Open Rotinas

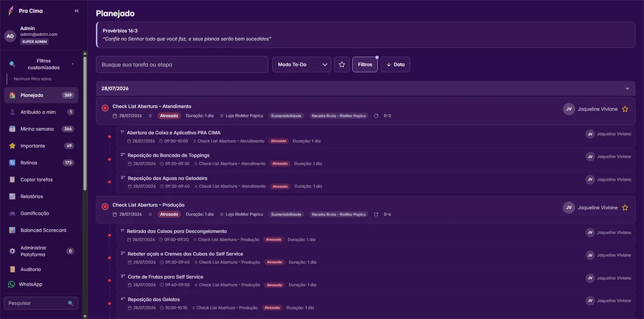pos(41,163)
